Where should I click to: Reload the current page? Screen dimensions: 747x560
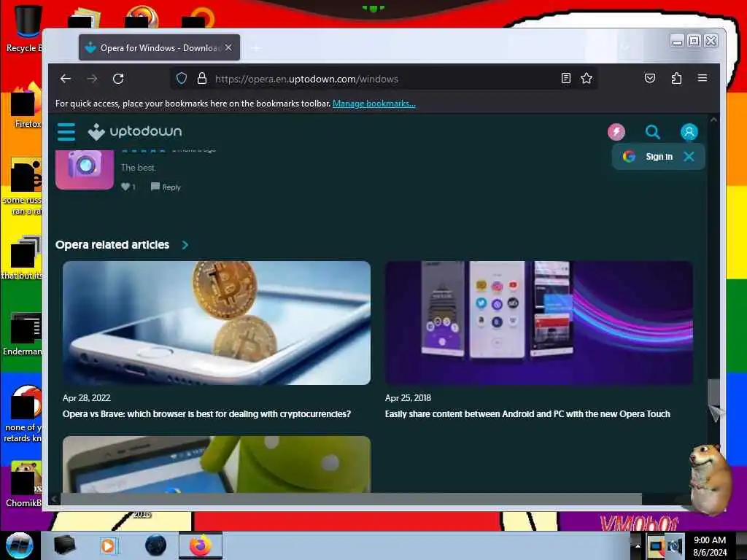(x=118, y=79)
